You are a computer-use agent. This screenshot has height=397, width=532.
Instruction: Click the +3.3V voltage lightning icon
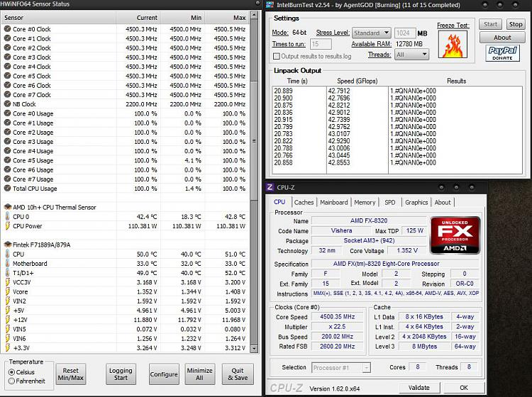8,348
